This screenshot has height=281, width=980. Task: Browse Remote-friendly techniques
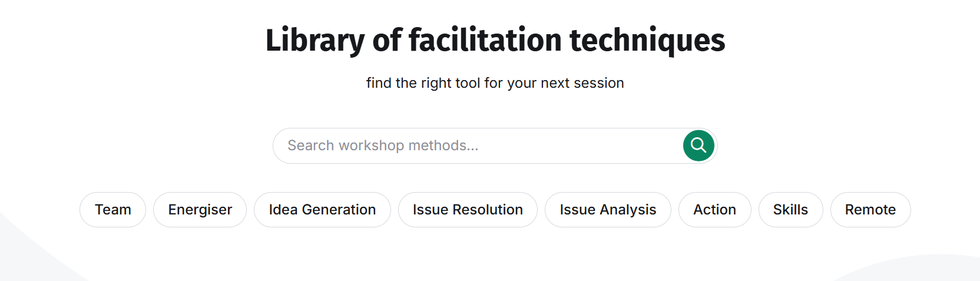click(870, 210)
